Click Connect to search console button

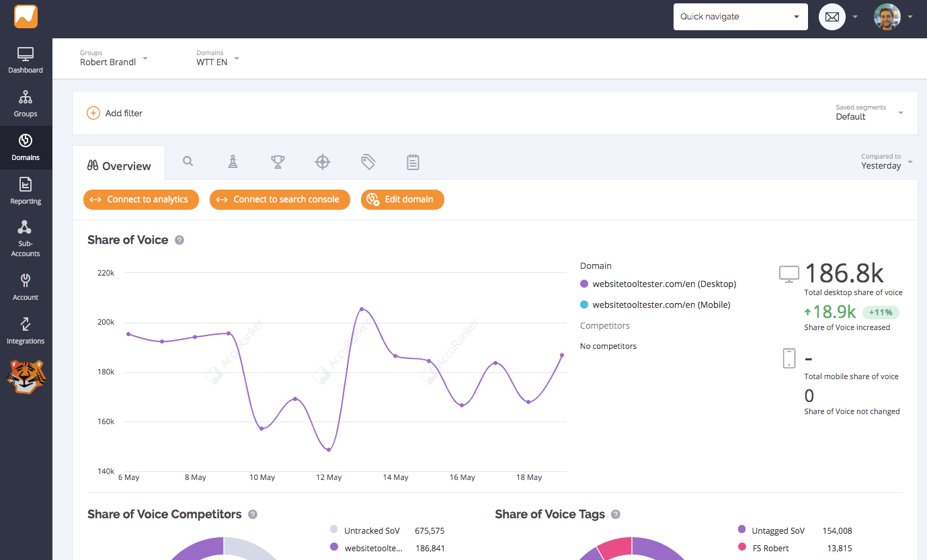[280, 200]
